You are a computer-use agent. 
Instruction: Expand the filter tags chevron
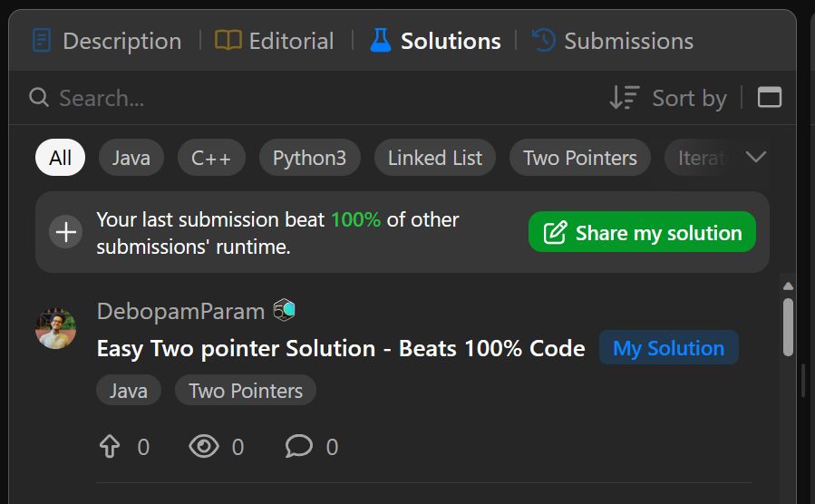coord(756,157)
